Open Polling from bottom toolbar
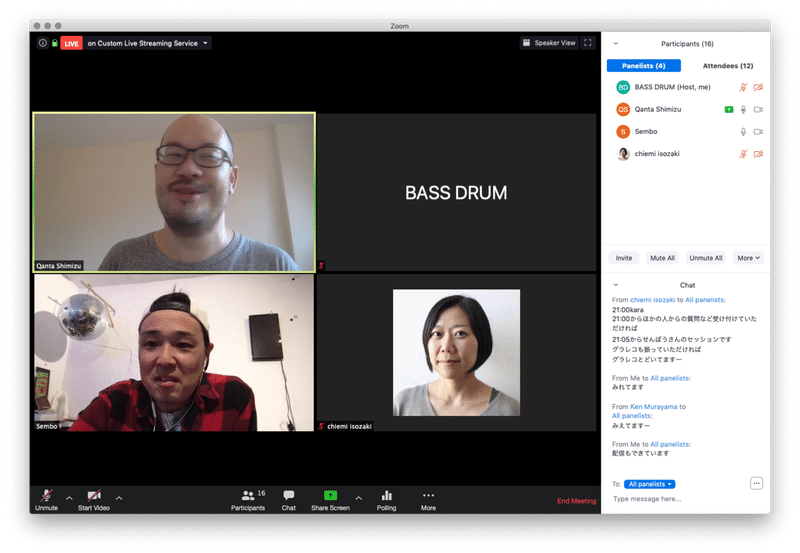 click(x=386, y=500)
